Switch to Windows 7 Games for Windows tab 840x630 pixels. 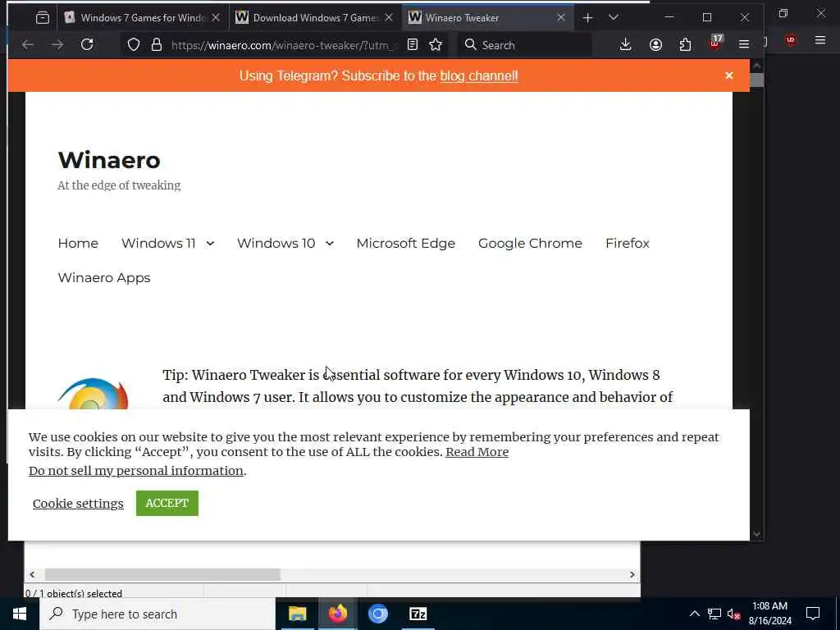(x=142, y=18)
